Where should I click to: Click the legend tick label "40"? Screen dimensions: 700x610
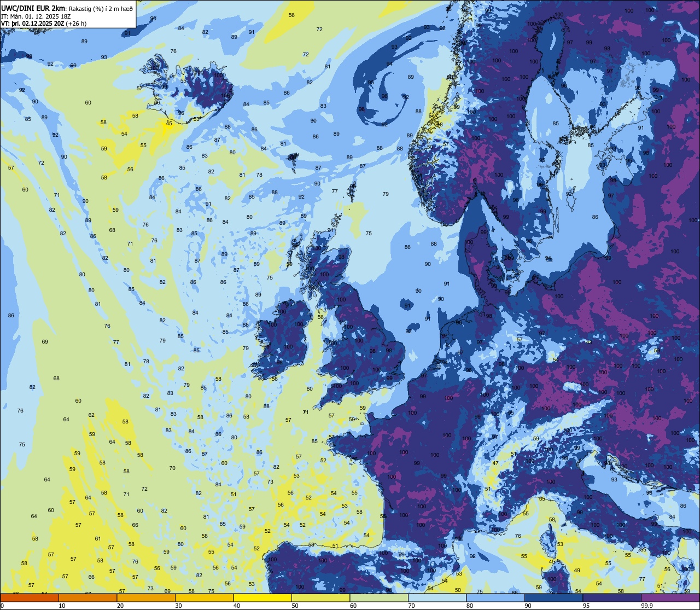(x=237, y=606)
